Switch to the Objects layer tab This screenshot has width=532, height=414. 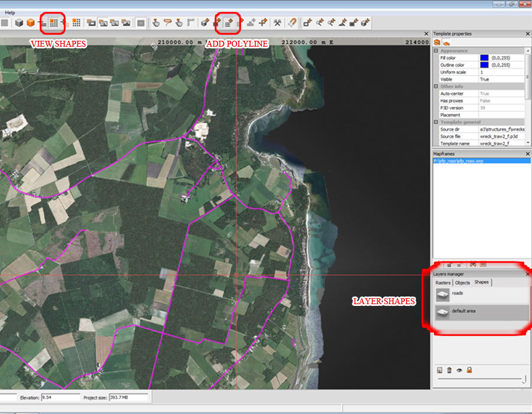(x=462, y=283)
